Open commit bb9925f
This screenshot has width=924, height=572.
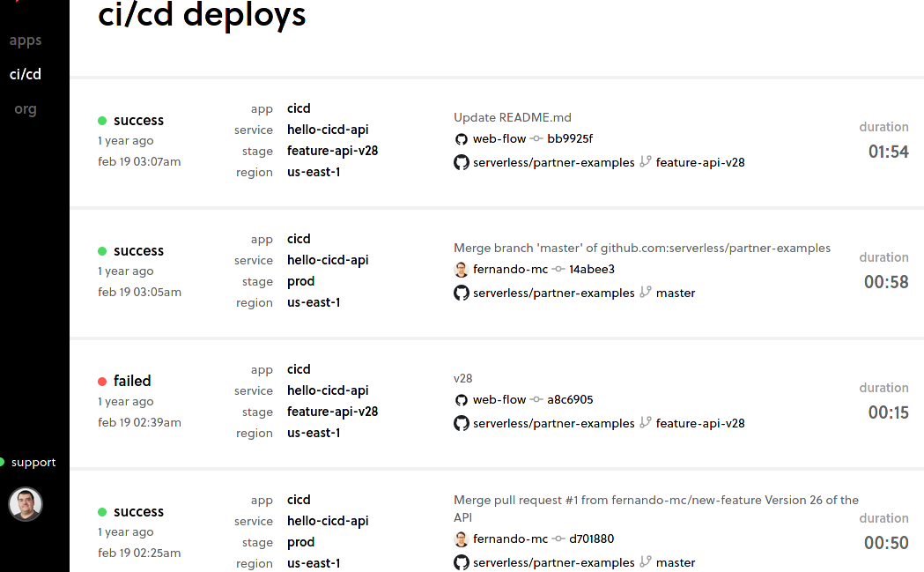tap(568, 138)
